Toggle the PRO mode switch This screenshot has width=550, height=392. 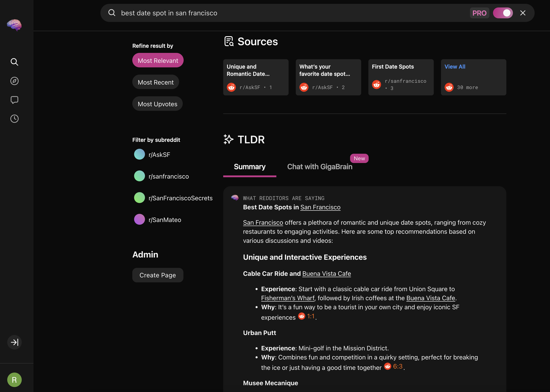503,13
